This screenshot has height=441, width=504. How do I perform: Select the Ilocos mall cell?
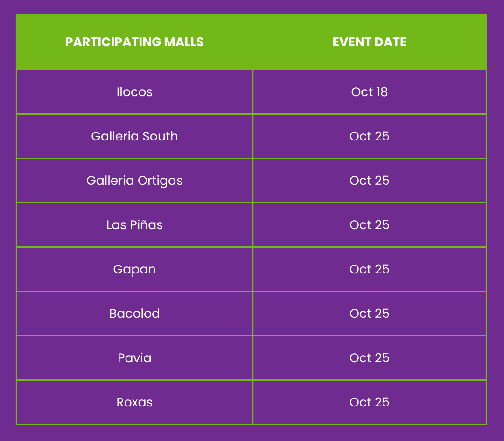pos(134,92)
